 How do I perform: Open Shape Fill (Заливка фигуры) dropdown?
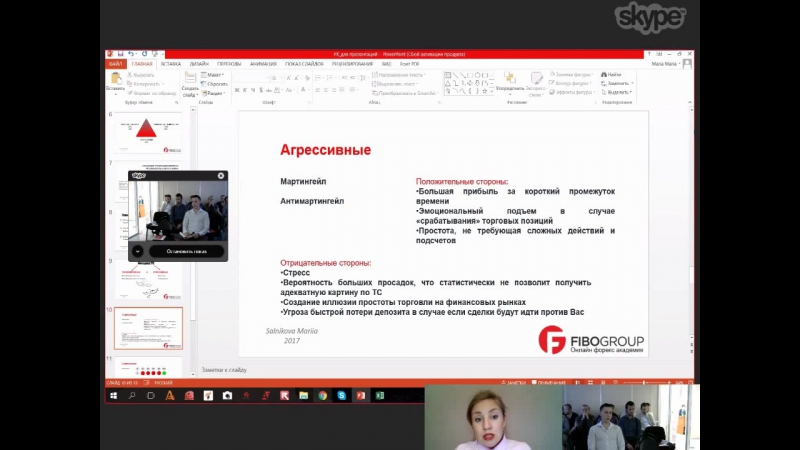pyautogui.click(x=571, y=74)
